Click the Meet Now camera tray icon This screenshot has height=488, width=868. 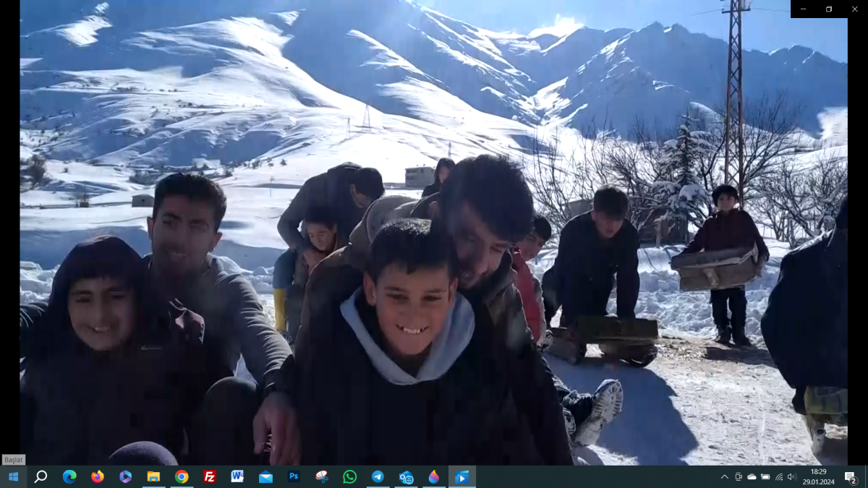[739, 476]
